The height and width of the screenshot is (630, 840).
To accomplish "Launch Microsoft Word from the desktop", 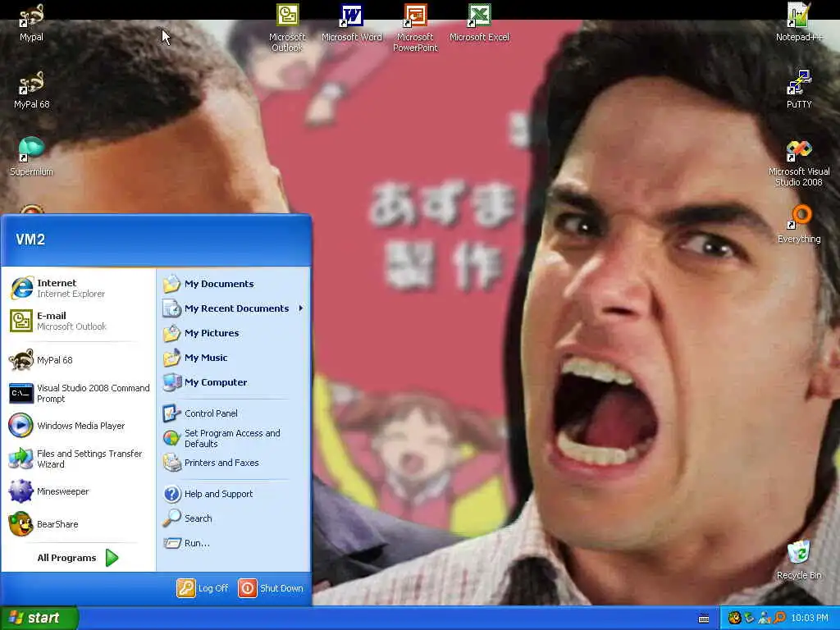I will pyautogui.click(x=351, y=22).
